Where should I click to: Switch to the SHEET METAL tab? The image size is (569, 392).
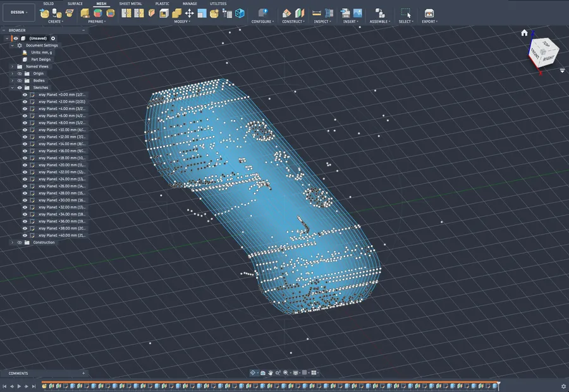pyautogui.click(x=130, y=4)
